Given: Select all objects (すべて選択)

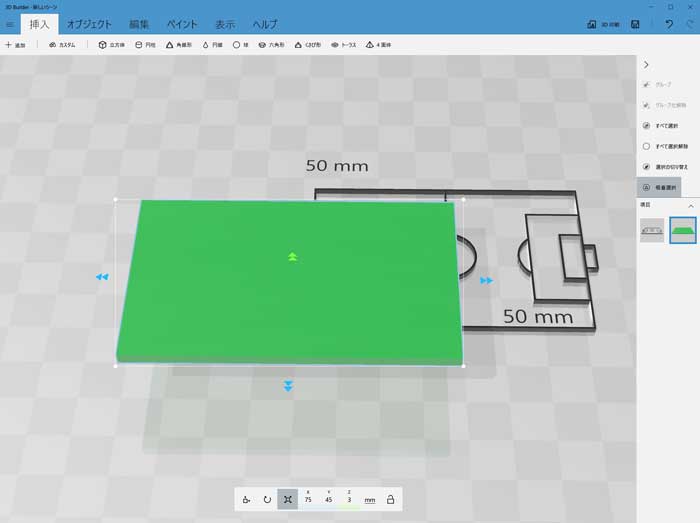Looking at the screenshot, I should (x=660, y=126).
